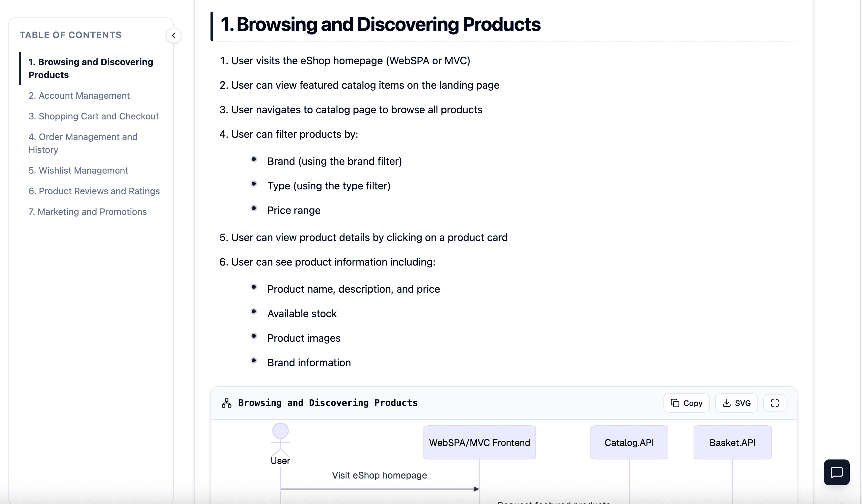Click the flowchart icon beside the diagram title

[x=226, y=403]
